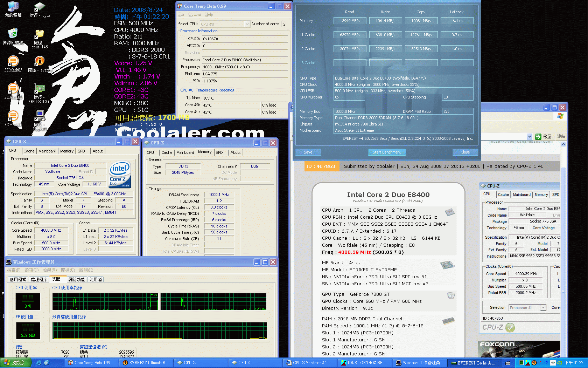This screenshot has width=588, height=368.
Task: Click the Foxconn banner advertisement
Action: pyautogui.click(x=519, y=349)
